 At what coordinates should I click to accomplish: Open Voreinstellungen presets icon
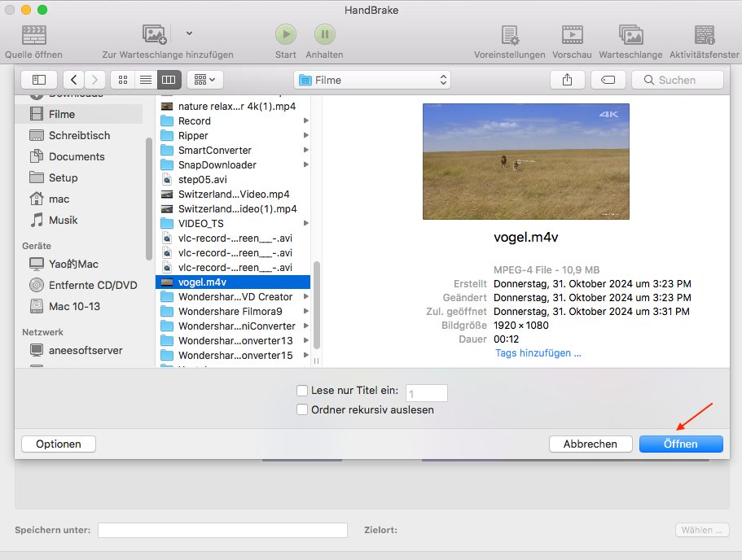[x=510, y=35]
